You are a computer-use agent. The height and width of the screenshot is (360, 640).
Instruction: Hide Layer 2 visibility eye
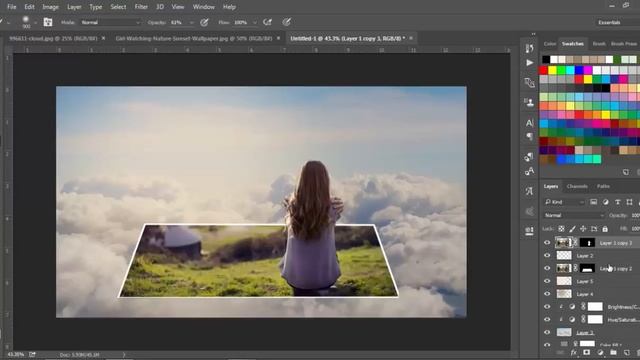[x=547, y=256]
